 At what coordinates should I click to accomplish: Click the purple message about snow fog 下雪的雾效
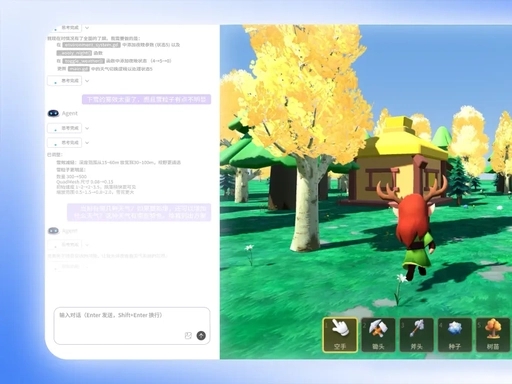147,99
